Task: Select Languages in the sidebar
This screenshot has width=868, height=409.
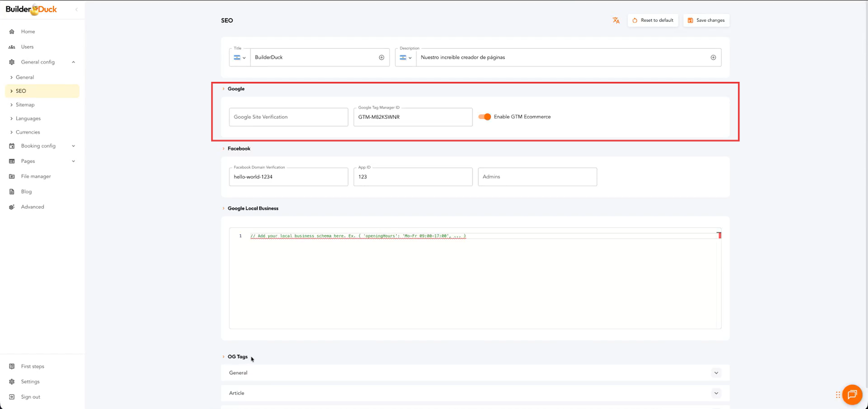Action: click(28, 118)
